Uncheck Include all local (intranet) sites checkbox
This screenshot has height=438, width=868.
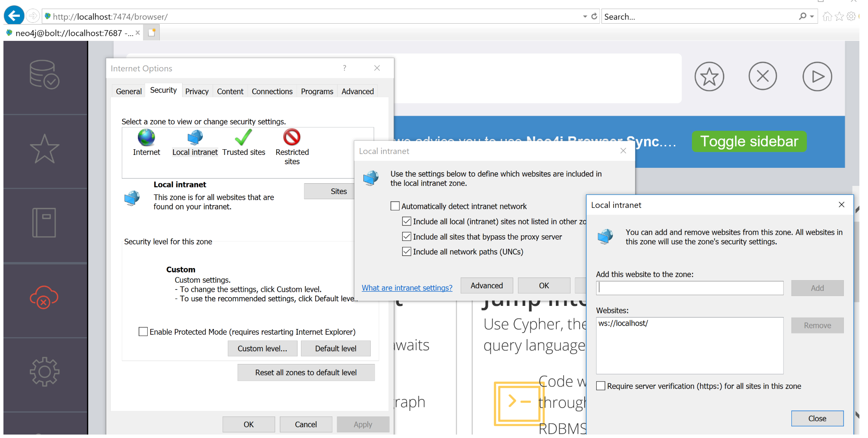(x=406, y=221)
